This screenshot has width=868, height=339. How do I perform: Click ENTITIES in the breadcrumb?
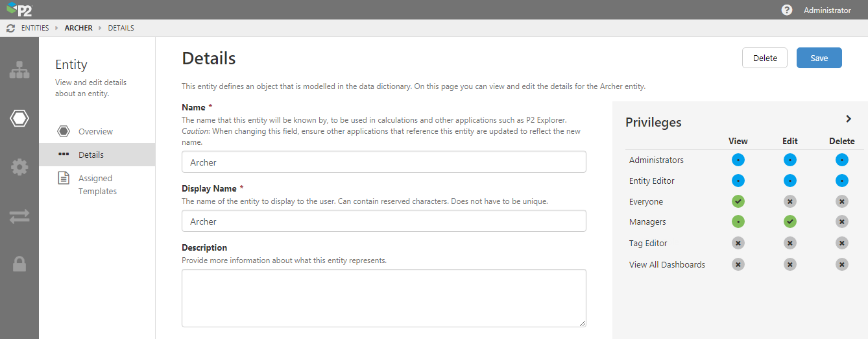coord(35,28)
